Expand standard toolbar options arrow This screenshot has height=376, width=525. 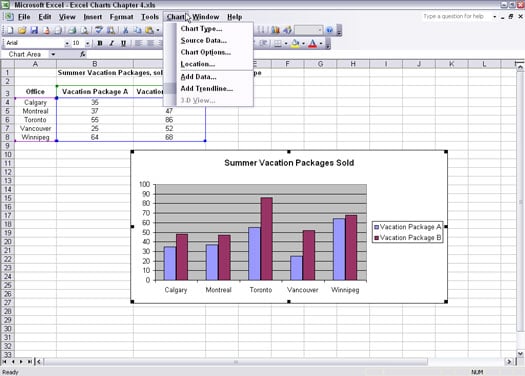pos(339,30)
